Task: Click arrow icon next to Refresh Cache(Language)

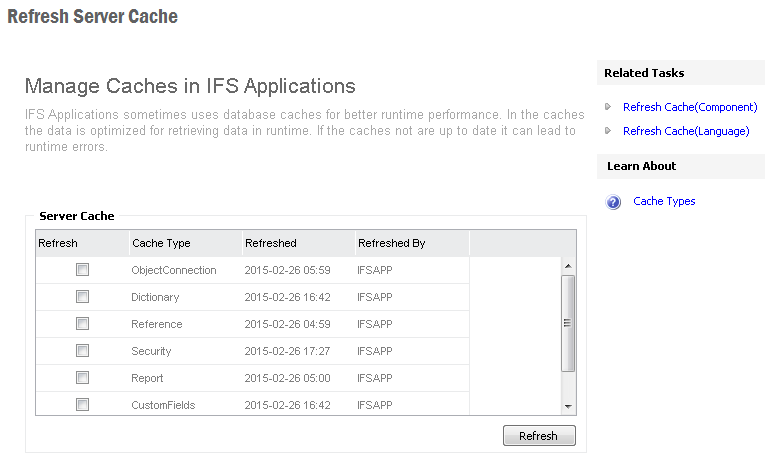Action: [x=609, y=131]
